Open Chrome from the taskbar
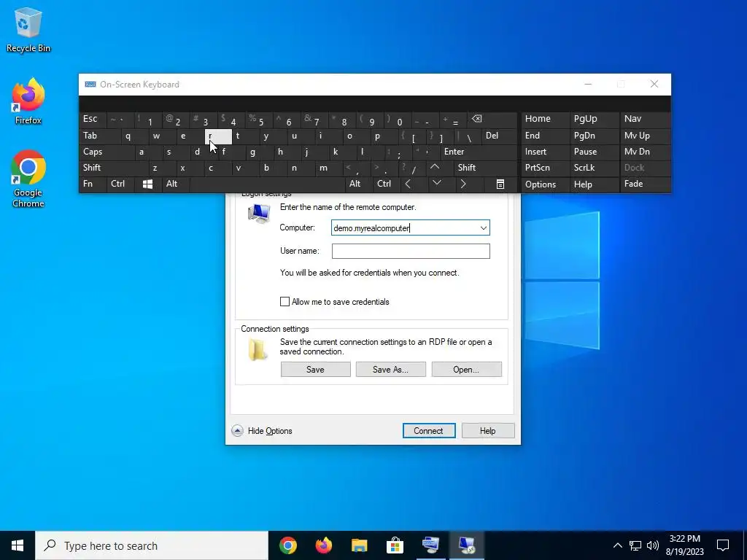 pyautogui.click(x=287, y=545)
